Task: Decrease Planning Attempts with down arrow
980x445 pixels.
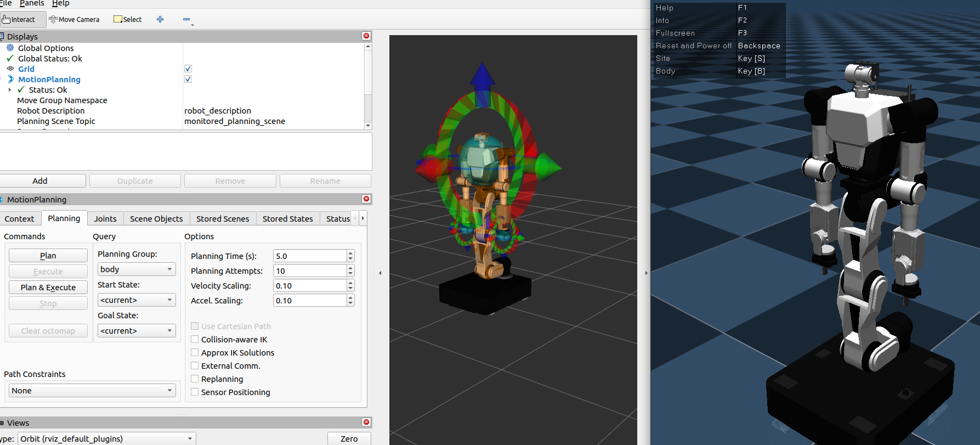Action: pos(350,274)
